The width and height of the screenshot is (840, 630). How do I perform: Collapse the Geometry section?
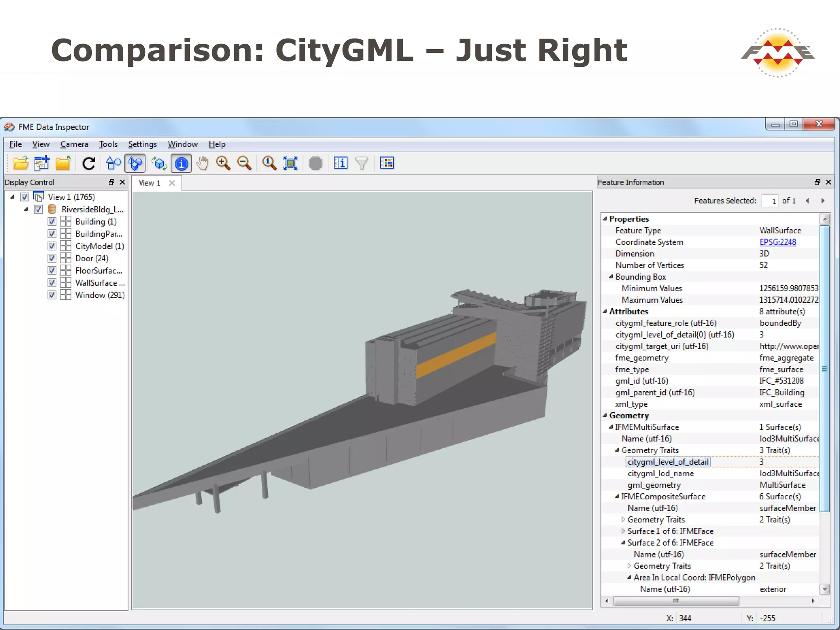605,415
